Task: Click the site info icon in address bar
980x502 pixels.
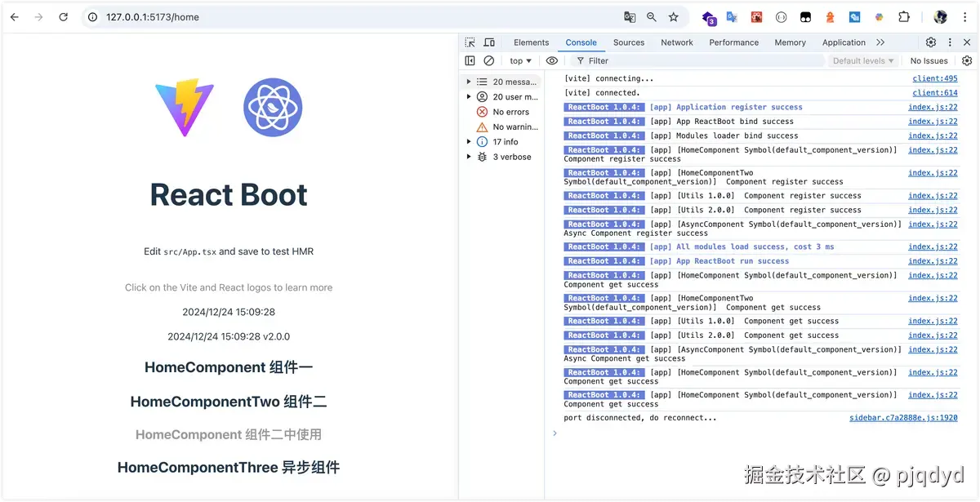Action: (93, 16)
